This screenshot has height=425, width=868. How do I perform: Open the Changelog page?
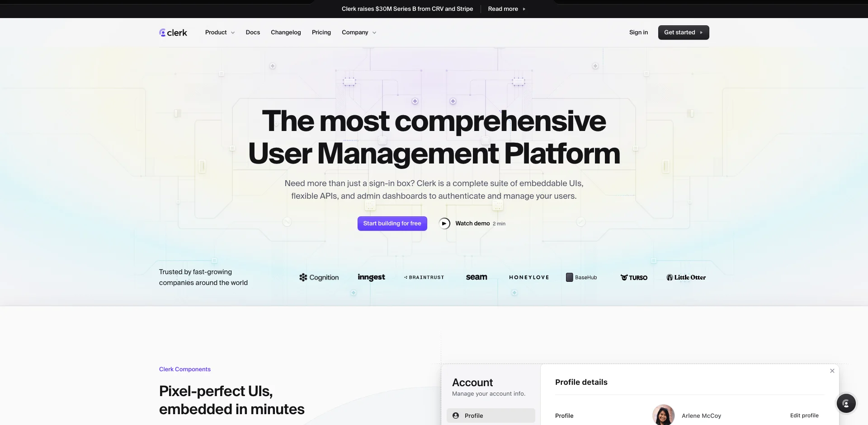click(286, 33)
